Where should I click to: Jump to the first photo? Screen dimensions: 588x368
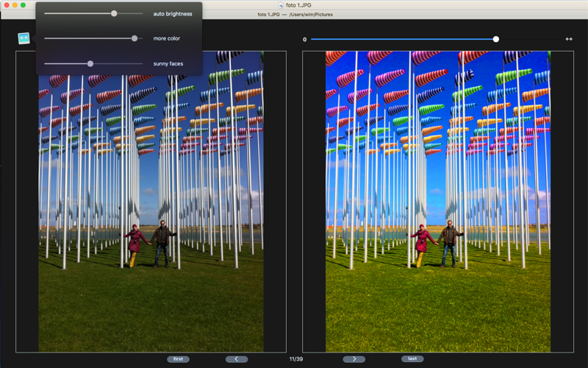point(178,359)
